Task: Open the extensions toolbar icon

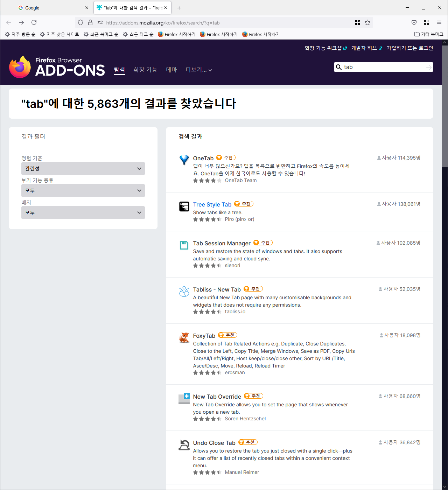Action: [x=427, y=22]
